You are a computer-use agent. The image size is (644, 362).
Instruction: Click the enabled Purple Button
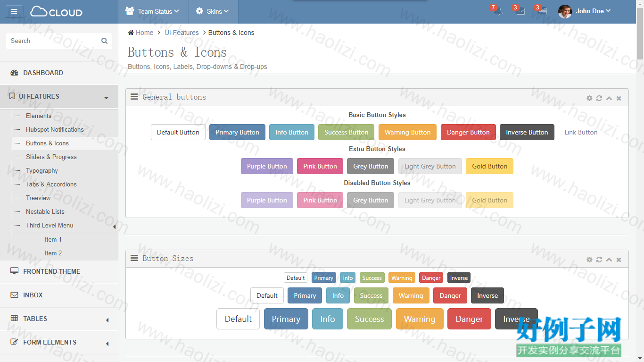point(267,167)
